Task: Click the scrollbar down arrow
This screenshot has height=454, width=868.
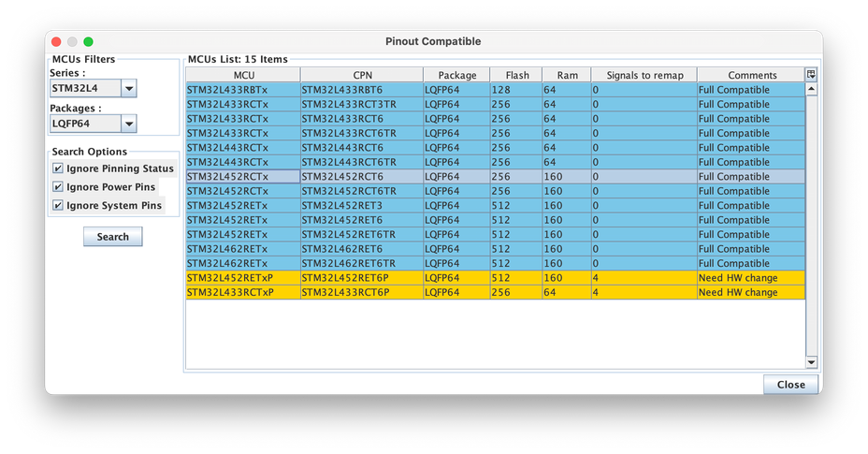Action: point(811,362)
